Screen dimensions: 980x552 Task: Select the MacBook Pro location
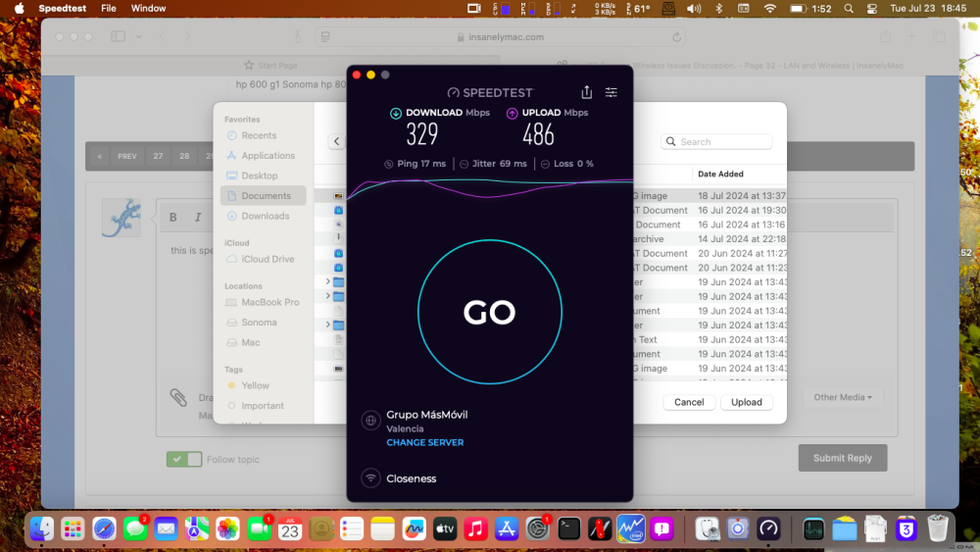click(x=263, y=302)
